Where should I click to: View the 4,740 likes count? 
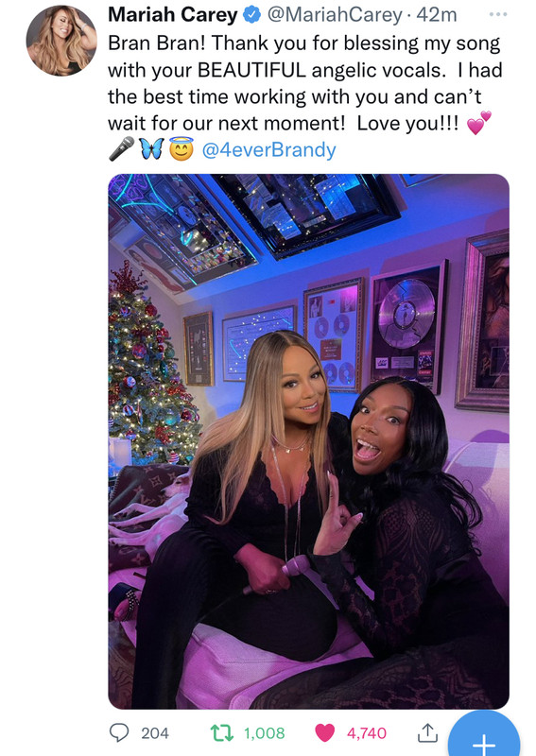[367, 733]
